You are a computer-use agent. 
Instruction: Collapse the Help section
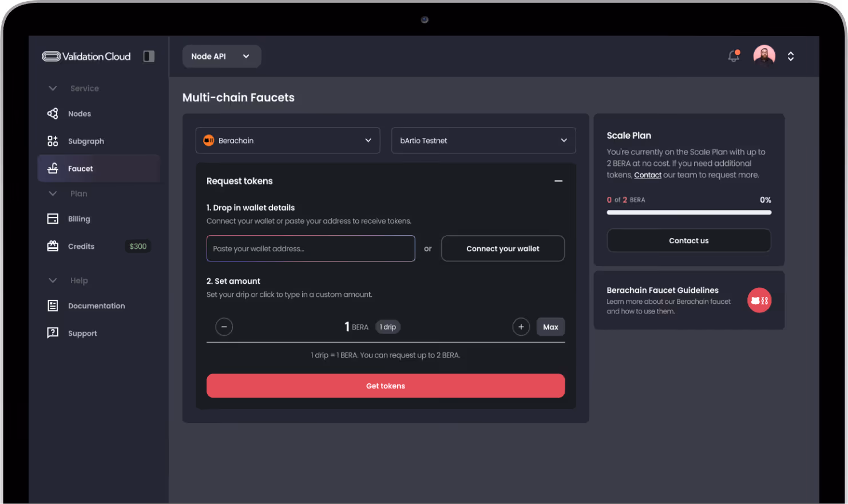(53, 280)
